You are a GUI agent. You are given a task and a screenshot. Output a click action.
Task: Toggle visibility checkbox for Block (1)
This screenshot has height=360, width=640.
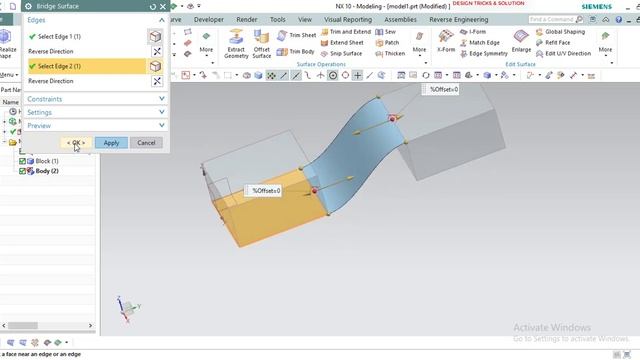22,161
